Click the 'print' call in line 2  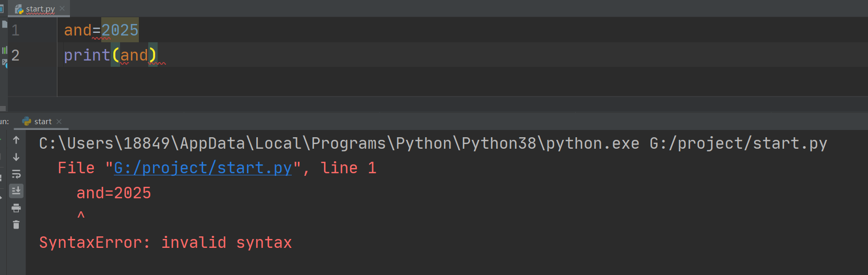87,55
